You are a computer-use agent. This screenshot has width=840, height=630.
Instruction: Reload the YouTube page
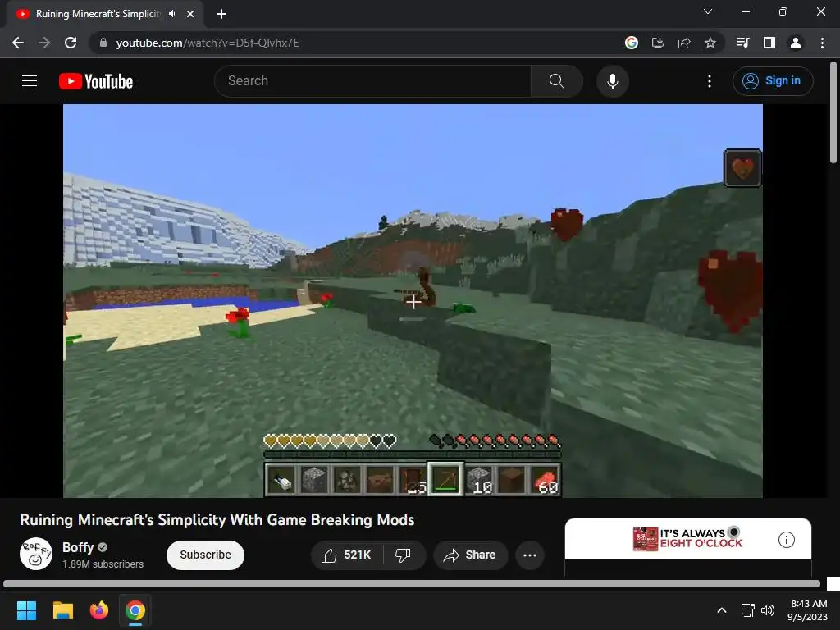pyautogui.click(x=71, y=43)
